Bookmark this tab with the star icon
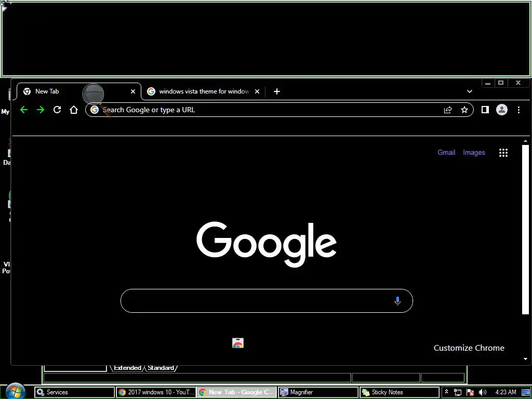Viewport: 532px width, 399px height. click(x=464, y=110)
